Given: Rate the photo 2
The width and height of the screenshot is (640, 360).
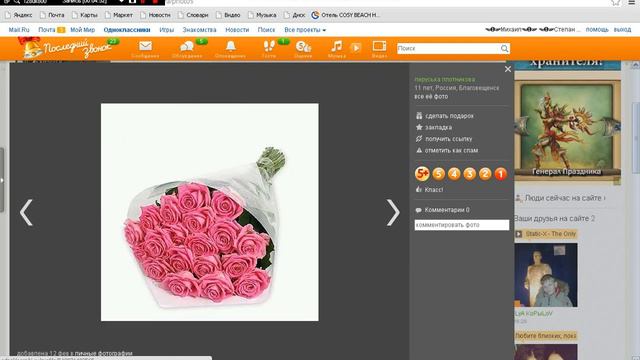Looking at the screenshot, I should (485, 174).
